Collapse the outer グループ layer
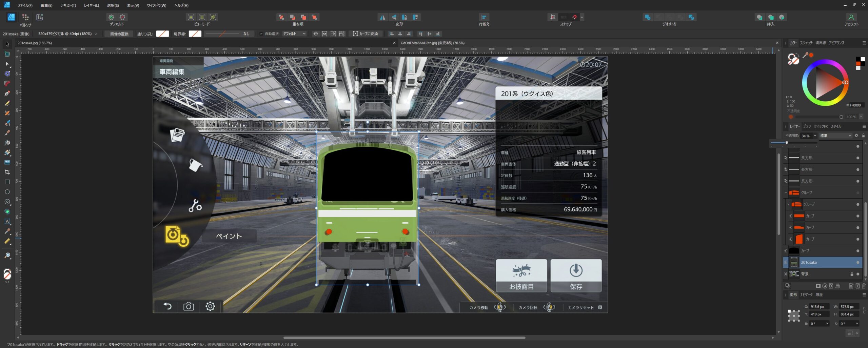Image resolution: width=868 pixels, height=348 pixels. point(785,192)
